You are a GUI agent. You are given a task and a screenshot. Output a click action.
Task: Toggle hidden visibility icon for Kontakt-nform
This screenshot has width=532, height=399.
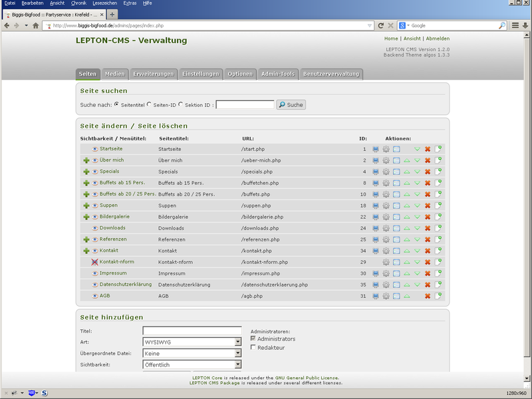click(94, 262)
